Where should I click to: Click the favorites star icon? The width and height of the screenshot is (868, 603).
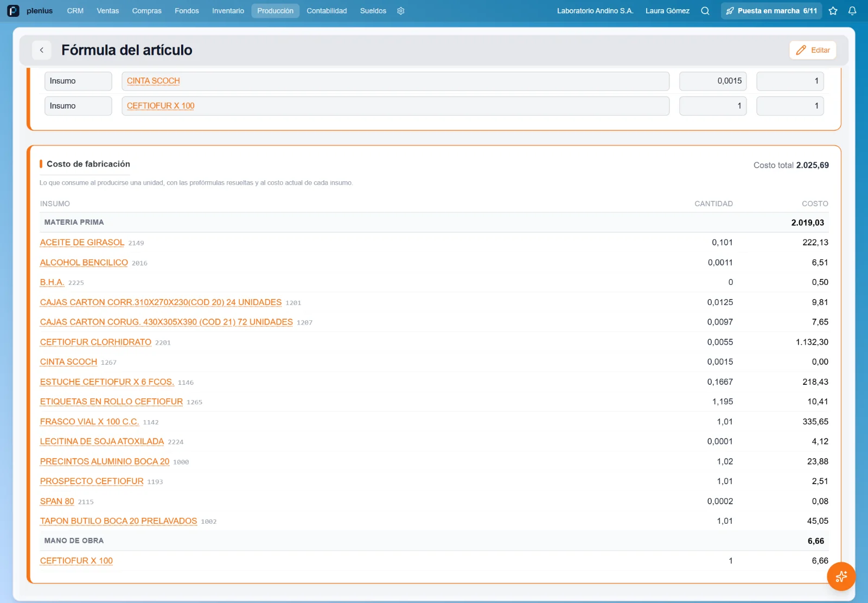coord(833,11)
